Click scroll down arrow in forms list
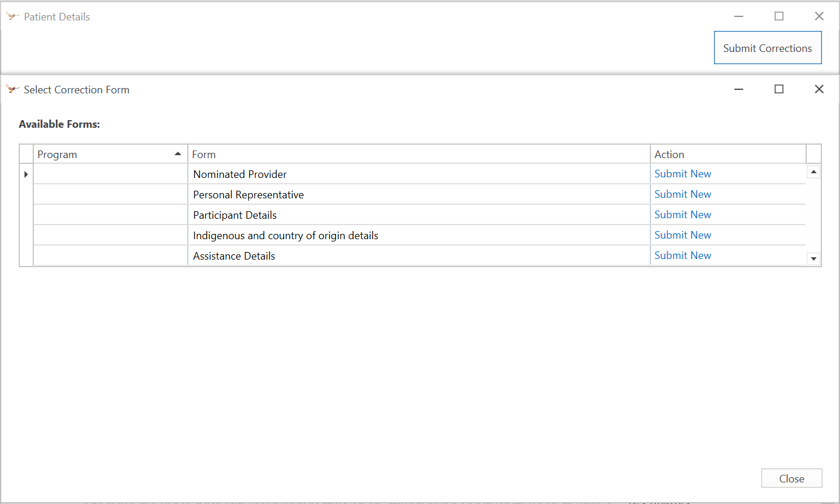This screenshot has height=504, width=840. 814,258
